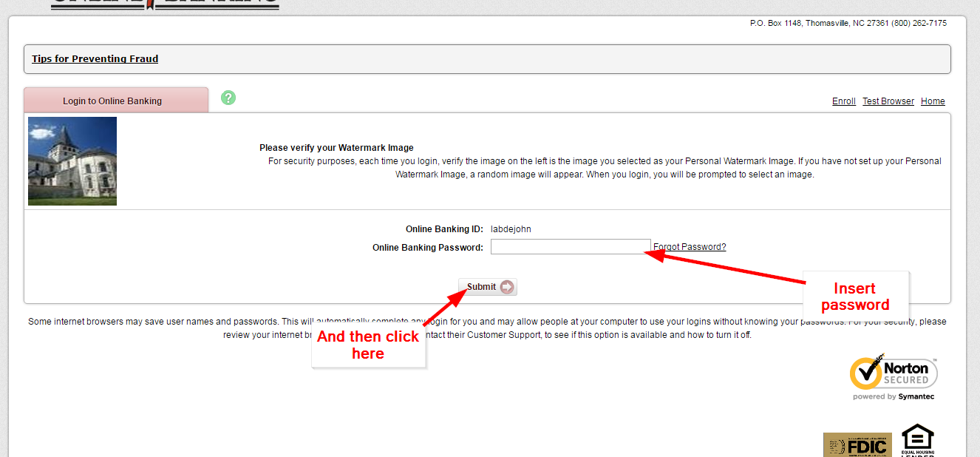Image resolution: width=980 pixels, height=457 pixels.
Task: Select the church watermark image
Action: pyautogui.click(x=72, y=161)
